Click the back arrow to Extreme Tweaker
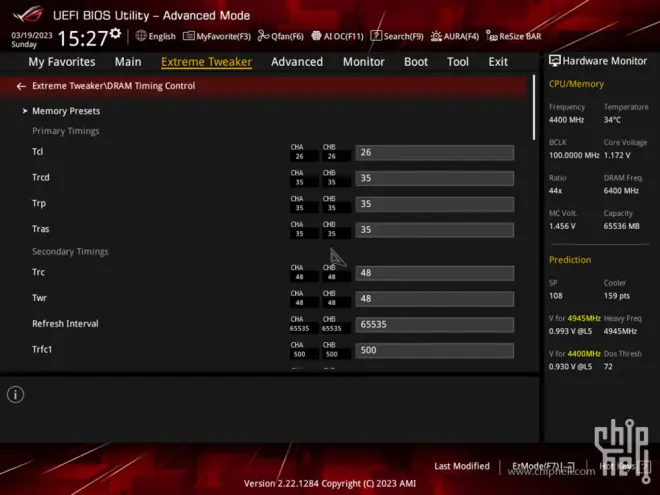 tap(21, 86)
